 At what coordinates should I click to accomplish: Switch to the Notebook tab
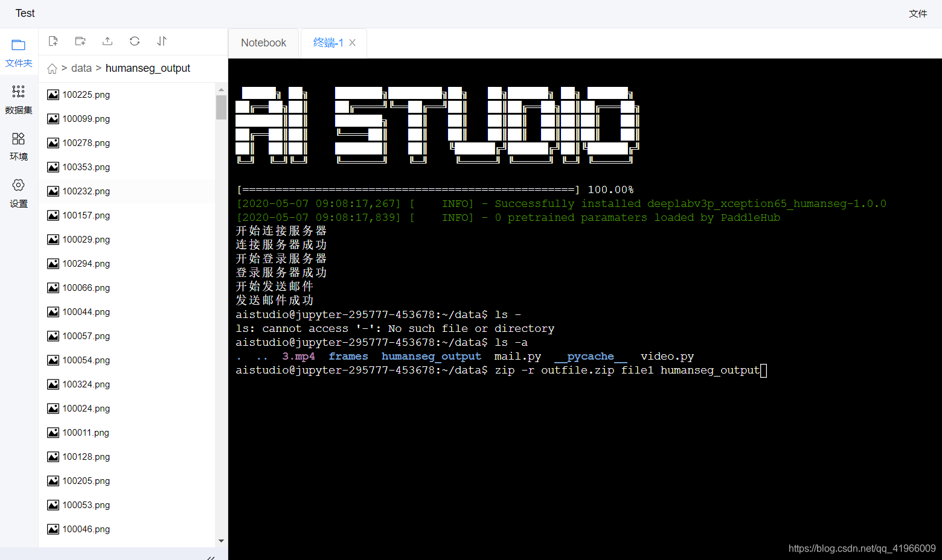[263, 43]
